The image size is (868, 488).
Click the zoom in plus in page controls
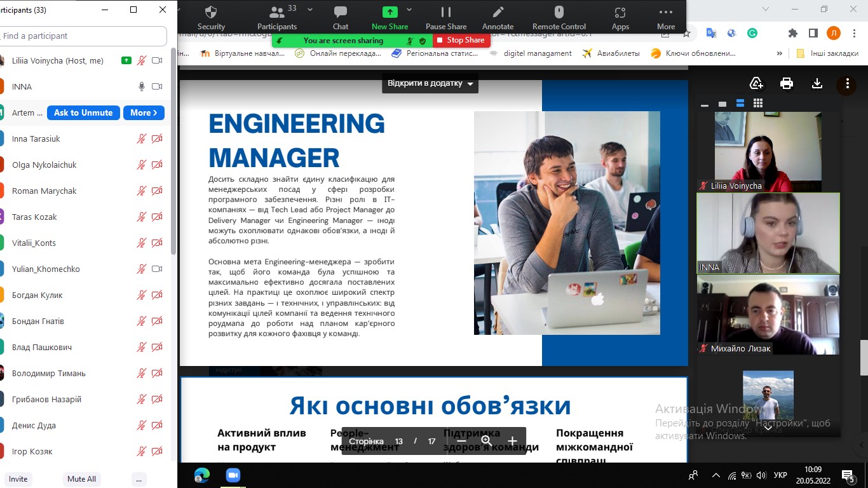(x=512, y=441)
